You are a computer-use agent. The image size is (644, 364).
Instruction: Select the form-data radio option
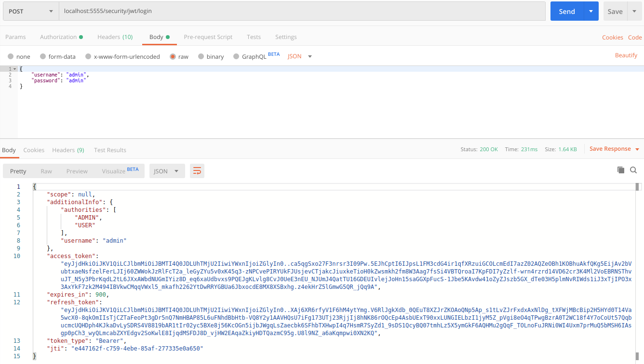(43, 56)
